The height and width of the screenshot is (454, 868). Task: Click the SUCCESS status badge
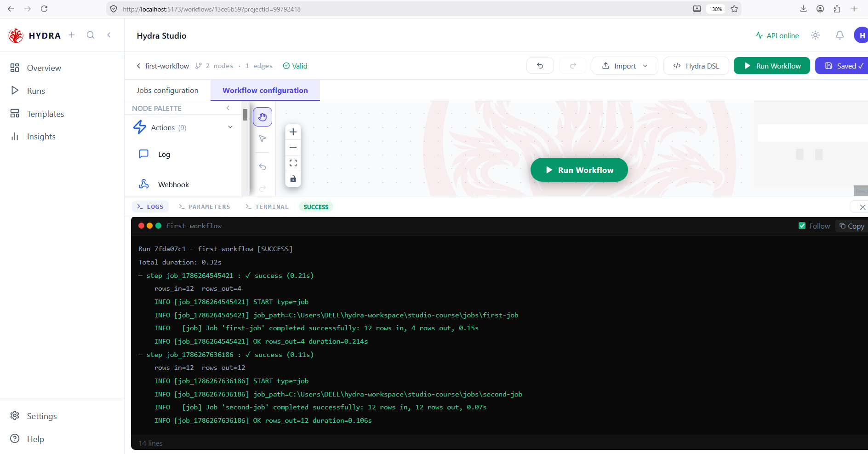coord(316,207)
